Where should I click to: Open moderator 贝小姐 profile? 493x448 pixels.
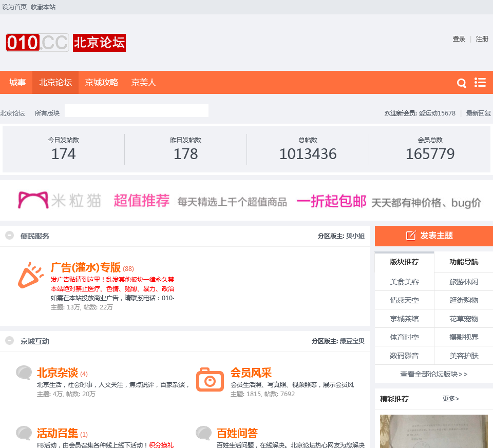coord(355,236)
